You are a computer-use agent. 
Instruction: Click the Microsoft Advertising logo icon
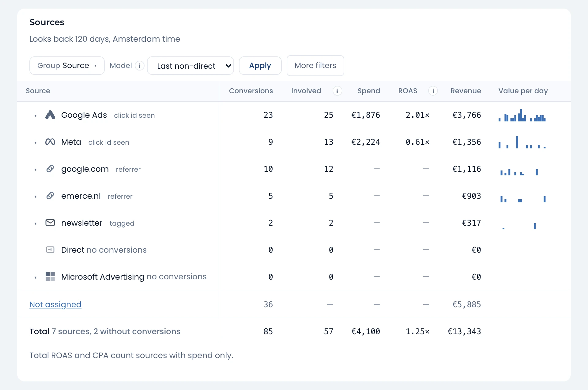pos(50,277)
